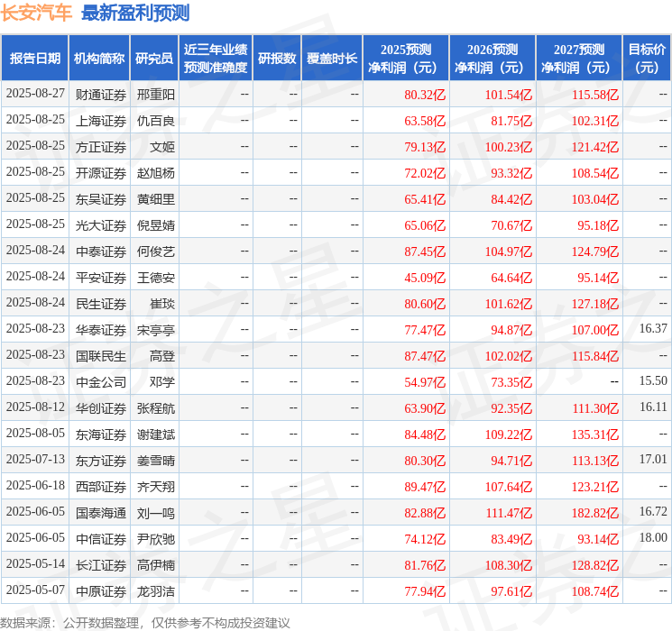This screenshot has width=672, height=631.
Task: Click the 最新盈利预测 heading text
Action: [x=135, y=13]
